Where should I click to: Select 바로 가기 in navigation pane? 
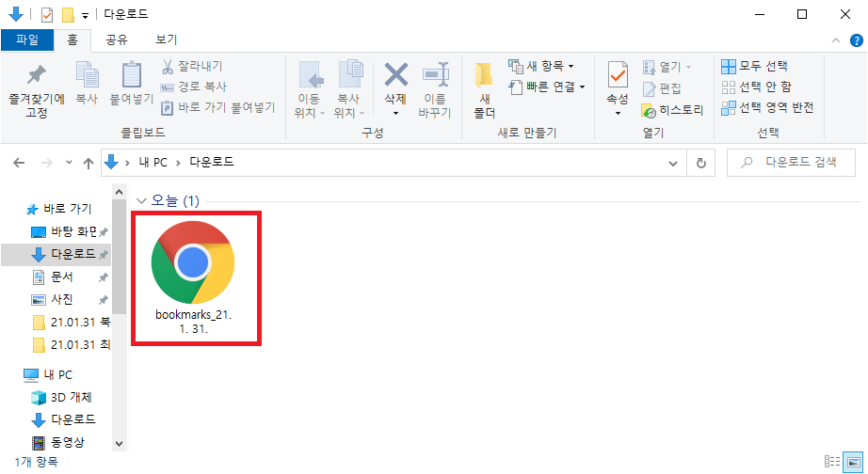58,209
